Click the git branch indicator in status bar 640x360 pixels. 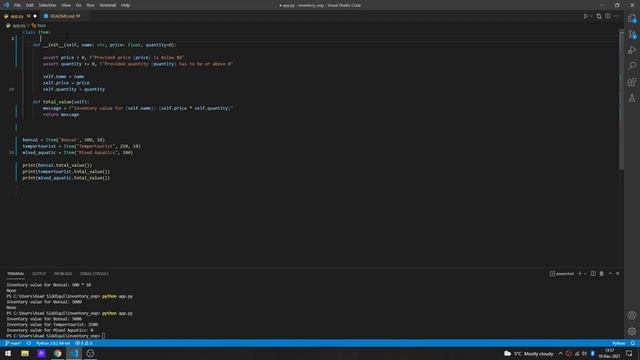coord(13,343)
